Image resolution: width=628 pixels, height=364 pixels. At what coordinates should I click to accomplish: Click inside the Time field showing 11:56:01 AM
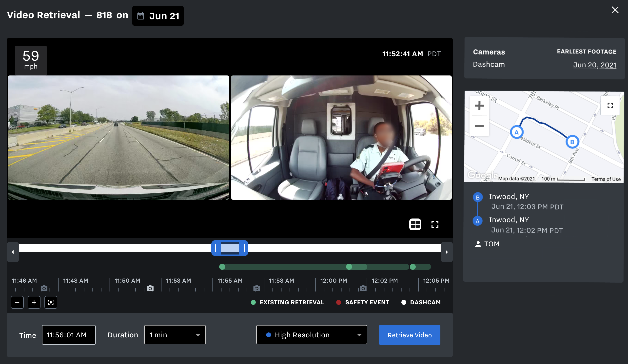[x=69, y=335]
